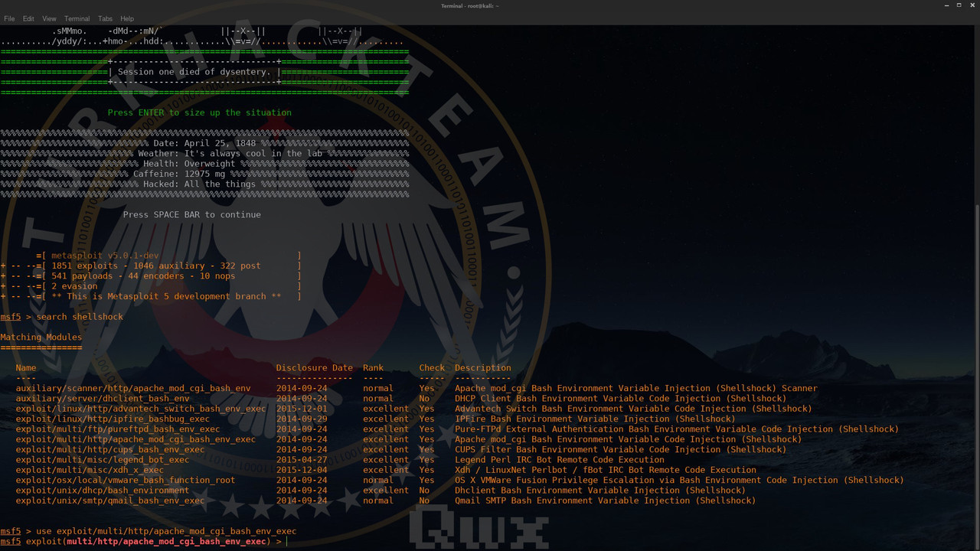Click 'This is Metasploit 5 development branch' line
Image resolution: width=980 pixels, height=551 pixels.
tap(166, 296)
